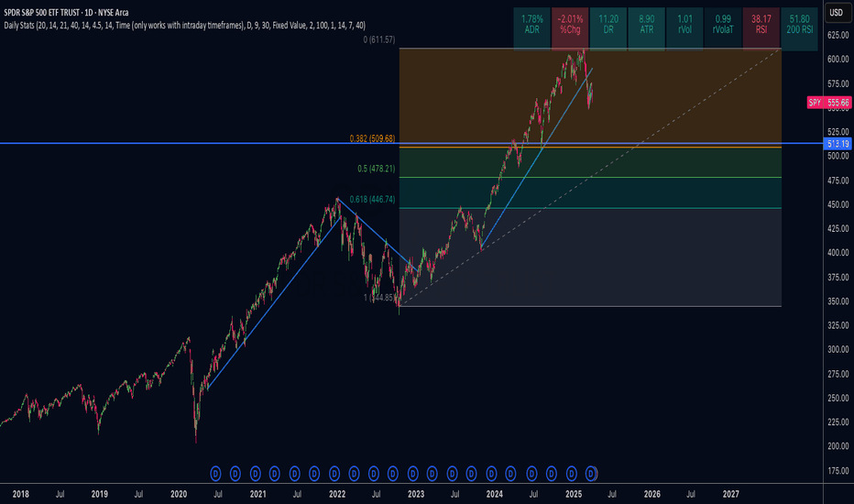Click the dividend marker just before 2025
The height and width of the screenshot is (504, 854).
click(x=572, y=474)
